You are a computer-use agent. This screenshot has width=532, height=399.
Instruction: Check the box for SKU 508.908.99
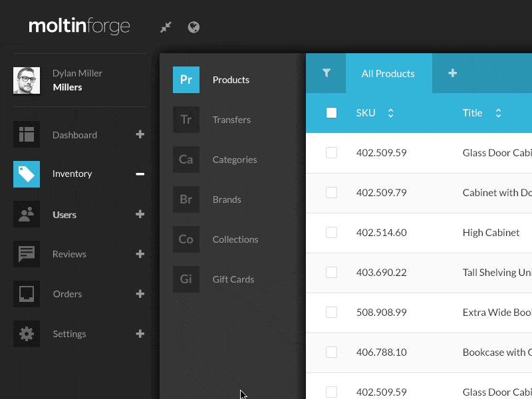(331, 312)
